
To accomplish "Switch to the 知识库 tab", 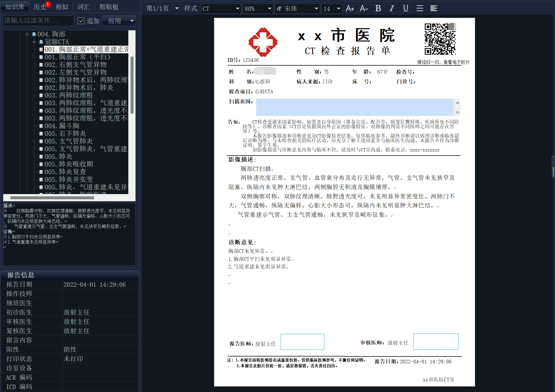I will tap(15, 7).
